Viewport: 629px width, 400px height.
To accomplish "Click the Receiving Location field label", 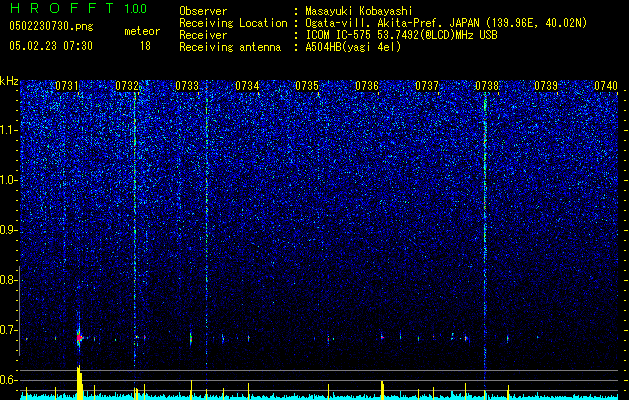I will pyautogui.click(x=233, y=23).
